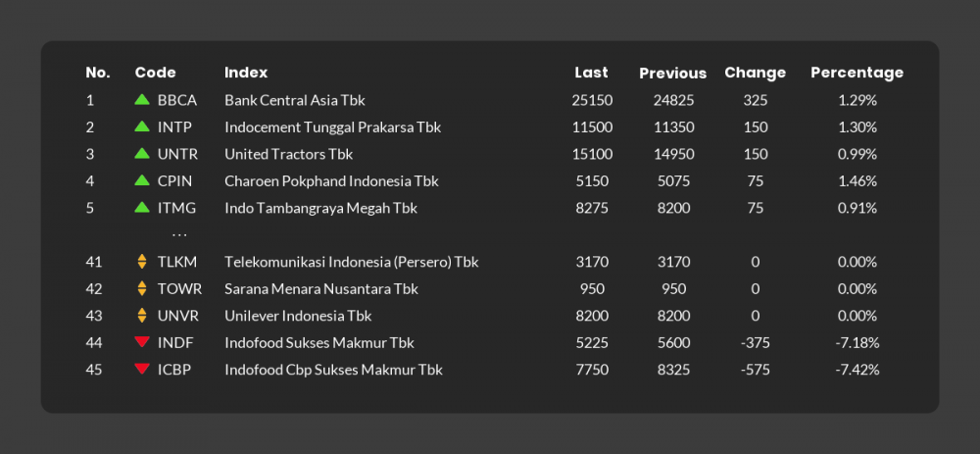Click the green up arrow beside UNTR

(142, 153)
